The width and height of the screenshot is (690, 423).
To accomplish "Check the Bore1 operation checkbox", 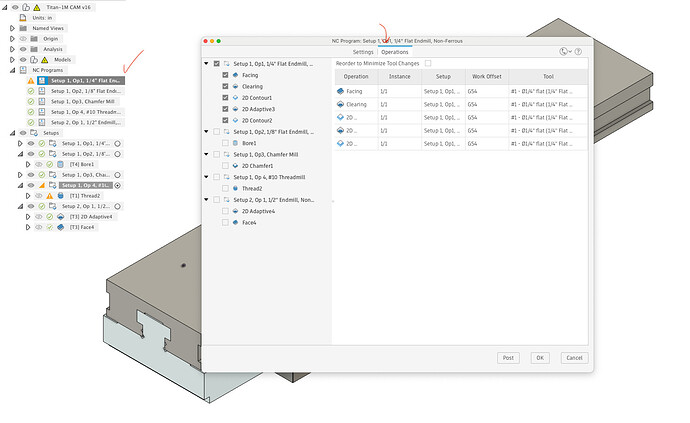I will coord(225,142).
